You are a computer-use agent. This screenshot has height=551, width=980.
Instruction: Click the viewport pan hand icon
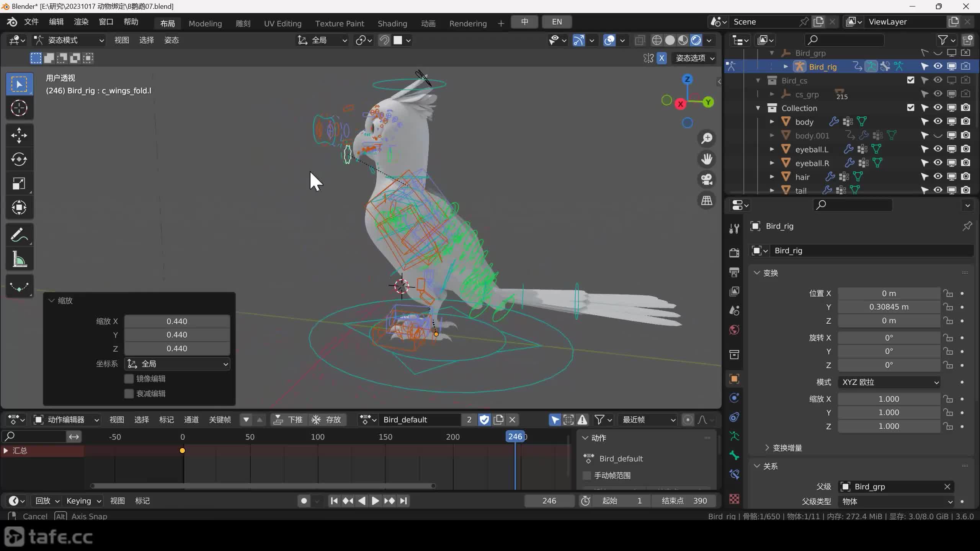[707, 159]
